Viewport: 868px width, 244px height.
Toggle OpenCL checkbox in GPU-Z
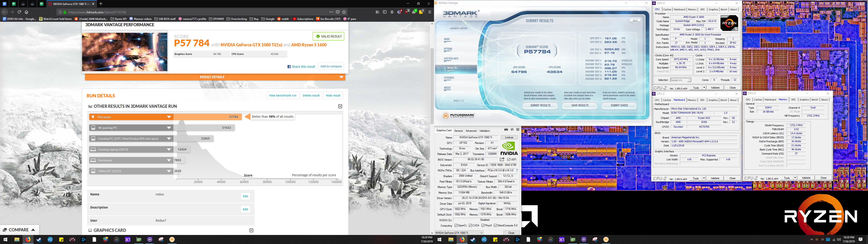tap(456, 225)
